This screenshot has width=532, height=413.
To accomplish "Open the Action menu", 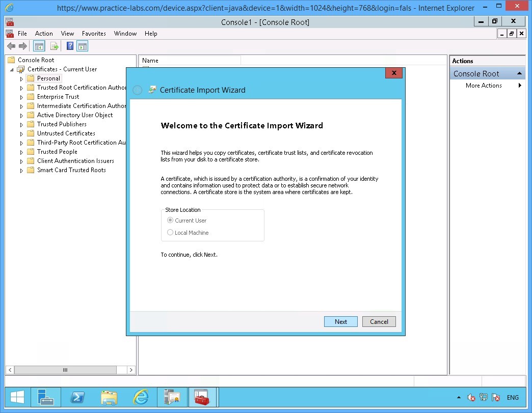I will [44, 34].
